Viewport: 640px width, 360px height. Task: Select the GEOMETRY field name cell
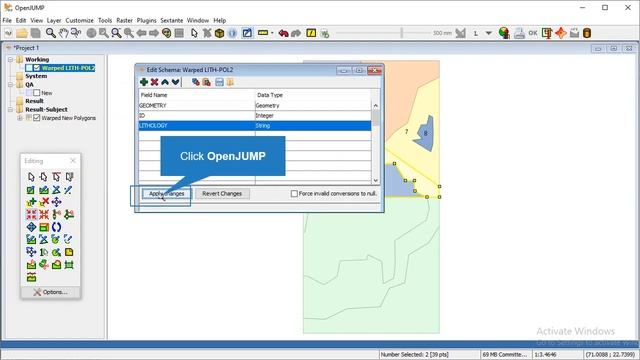coord(197,105)
